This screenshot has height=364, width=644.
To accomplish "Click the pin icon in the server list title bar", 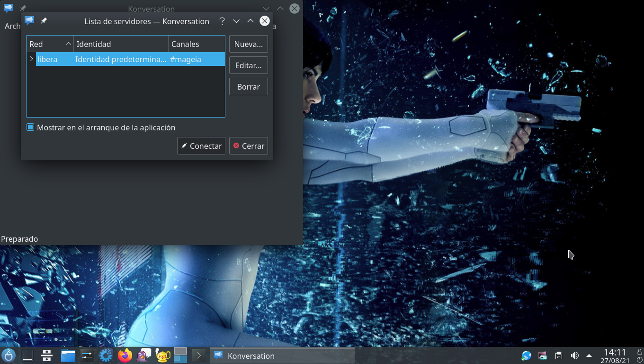I will [44, 21].
